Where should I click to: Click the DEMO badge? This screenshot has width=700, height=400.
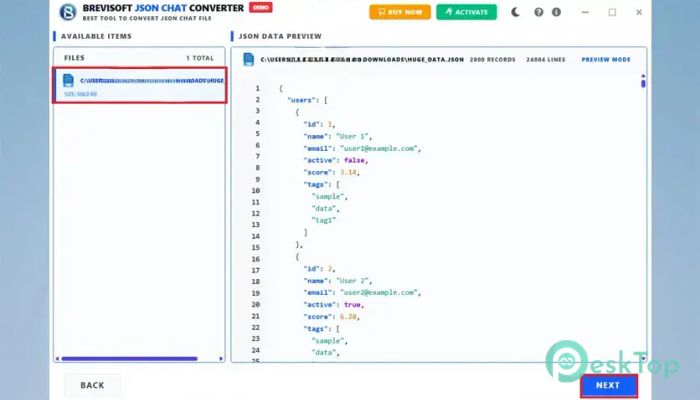click(x=261, y=8)
